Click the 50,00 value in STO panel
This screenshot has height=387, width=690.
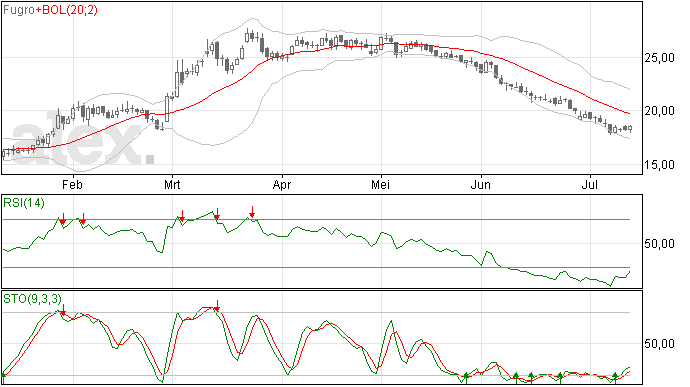pos(660,344)
